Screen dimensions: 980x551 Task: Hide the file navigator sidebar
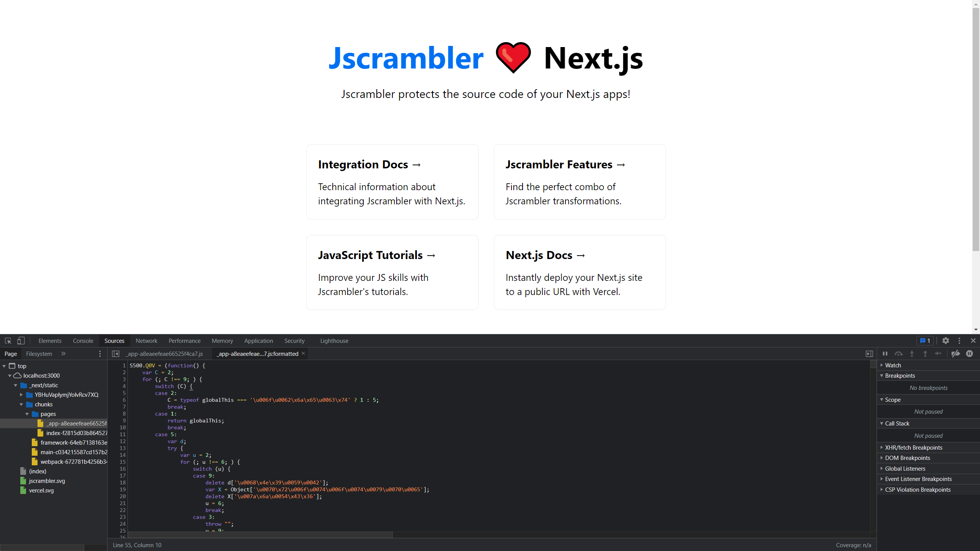116,354
